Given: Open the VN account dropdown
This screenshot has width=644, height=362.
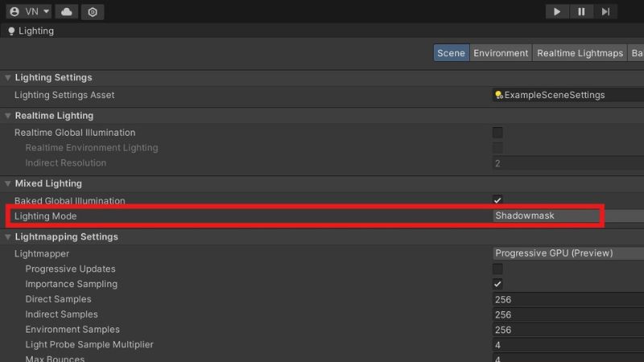Looking at the screenshot, I should (x=28, y=11).
